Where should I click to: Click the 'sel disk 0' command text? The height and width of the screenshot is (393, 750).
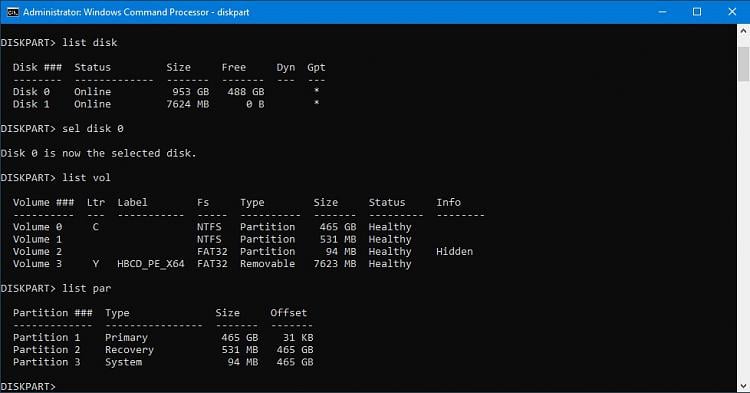pyautogui.click(x=92, y=129)
